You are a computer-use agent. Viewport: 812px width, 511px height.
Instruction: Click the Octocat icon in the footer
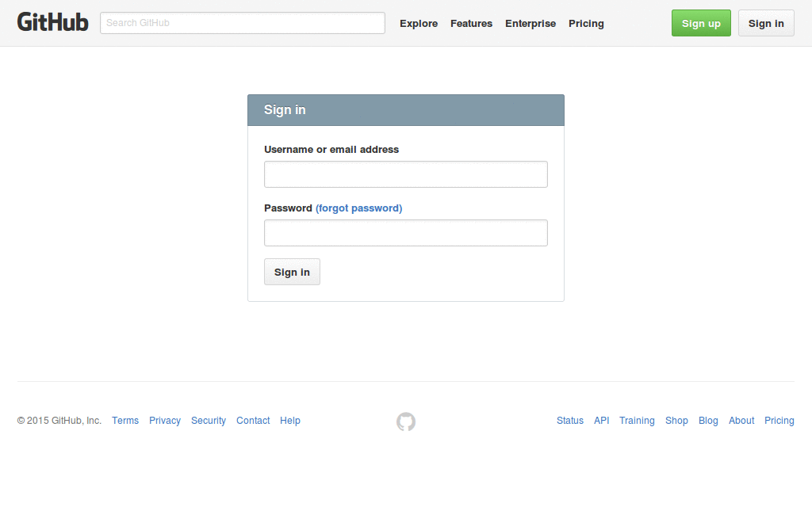[406, 421]
